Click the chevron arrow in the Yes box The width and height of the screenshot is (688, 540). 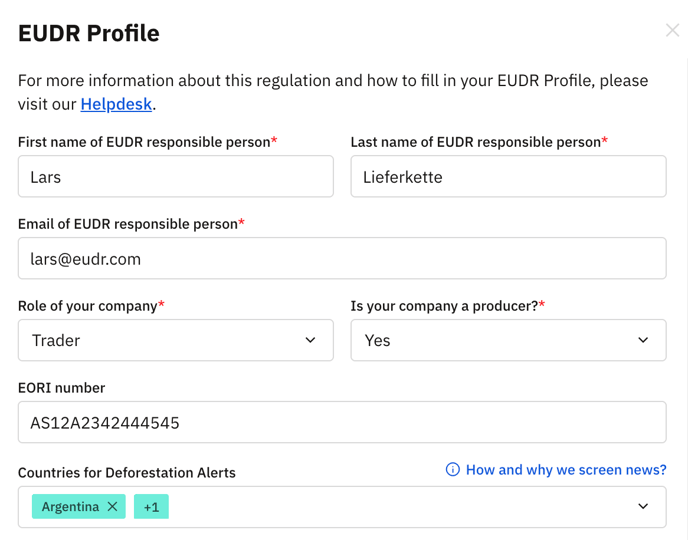point(643,341)
